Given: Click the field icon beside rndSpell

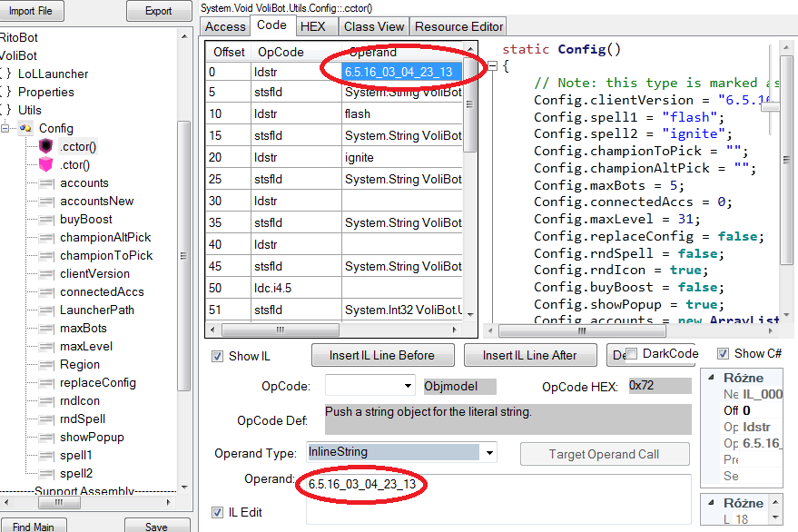Looking at the screenshot, I should 46,419.
